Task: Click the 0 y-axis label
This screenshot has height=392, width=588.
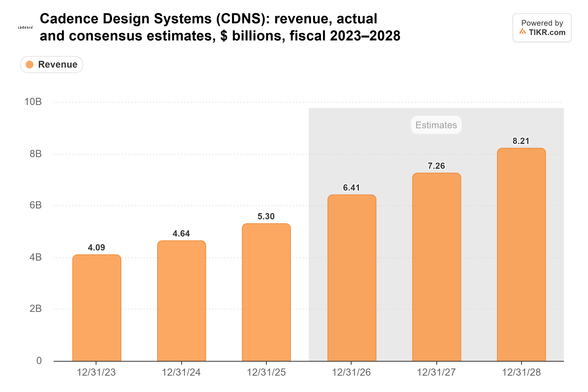Action: pos(39,361)
